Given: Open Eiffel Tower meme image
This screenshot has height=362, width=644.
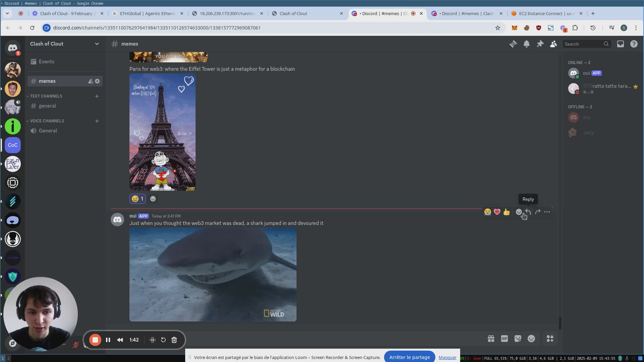Looking at the screenshot, I should pyautogui.click(x=162, y=132).
